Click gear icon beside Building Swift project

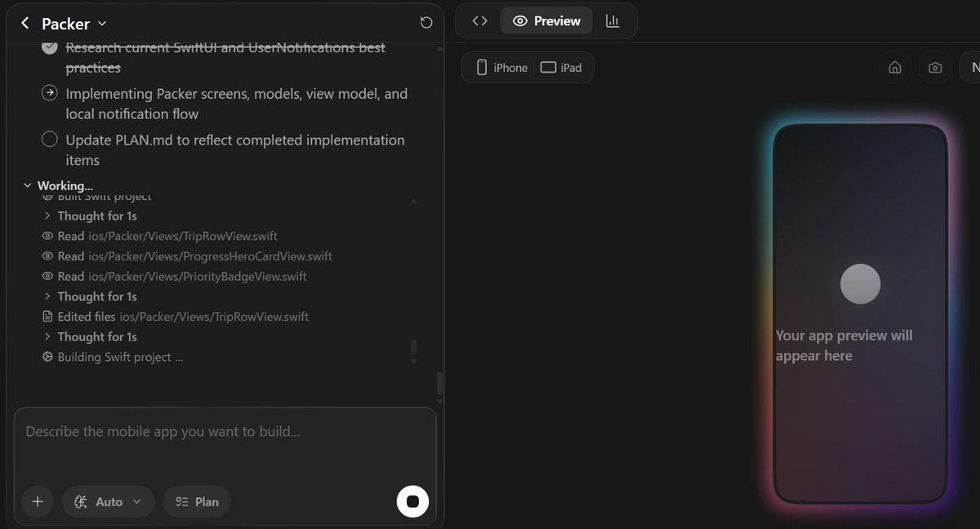point(47,357)
